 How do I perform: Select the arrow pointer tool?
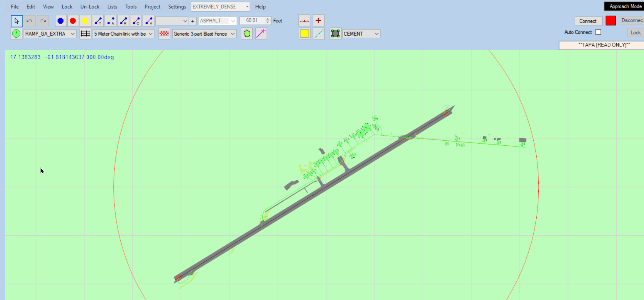pos(17,21)
